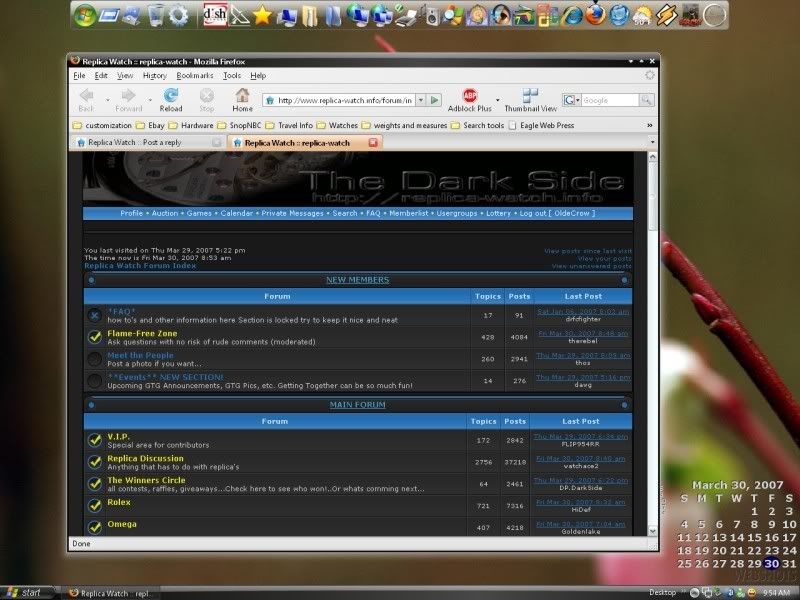Expand the search engine selector dropdown
800x600 pixels.
[573, 100]
